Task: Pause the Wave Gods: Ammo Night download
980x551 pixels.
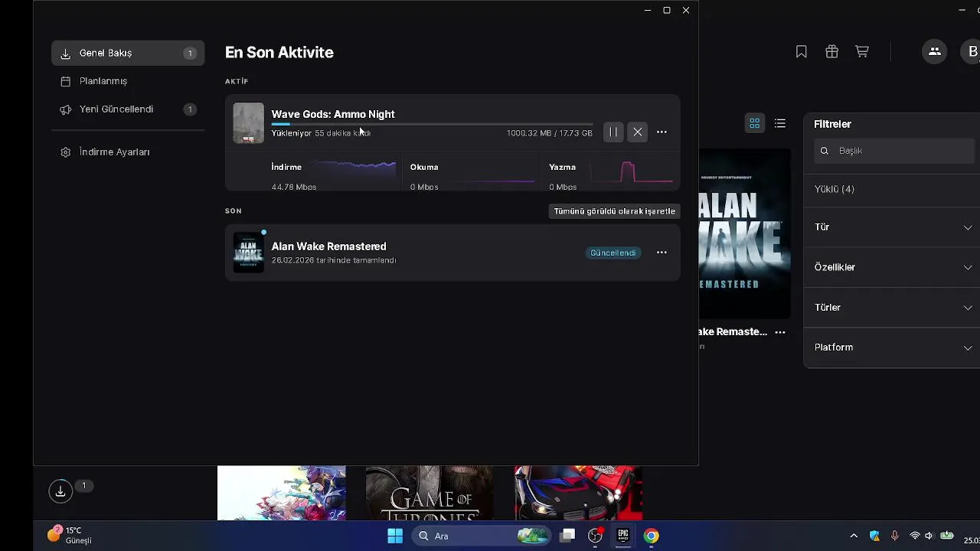Action: pyautogui.click(x=613, y=132)
